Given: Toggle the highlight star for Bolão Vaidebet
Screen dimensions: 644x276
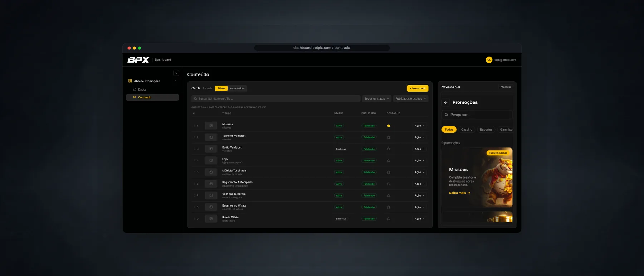Looking at the screenshot, I should [x=389, y=149].
